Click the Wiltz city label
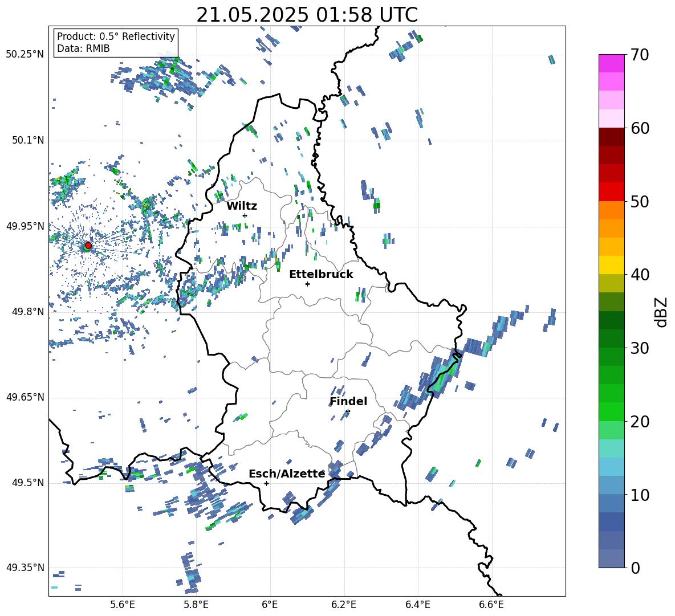Viewport: 675px width, 616px height. click(x=242, y=206)
